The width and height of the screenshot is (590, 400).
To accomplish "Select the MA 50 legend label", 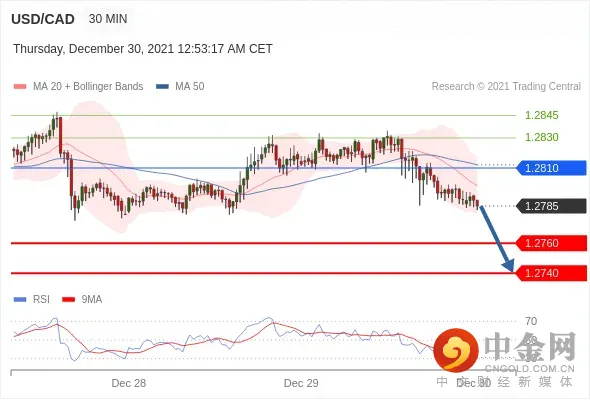I will click(190, 86).
